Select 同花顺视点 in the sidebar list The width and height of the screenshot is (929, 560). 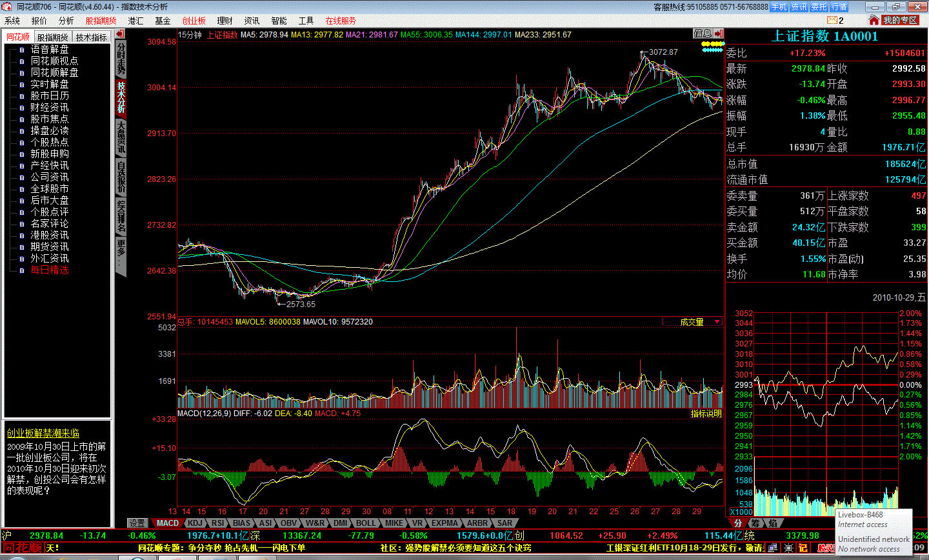coord(54,61)
